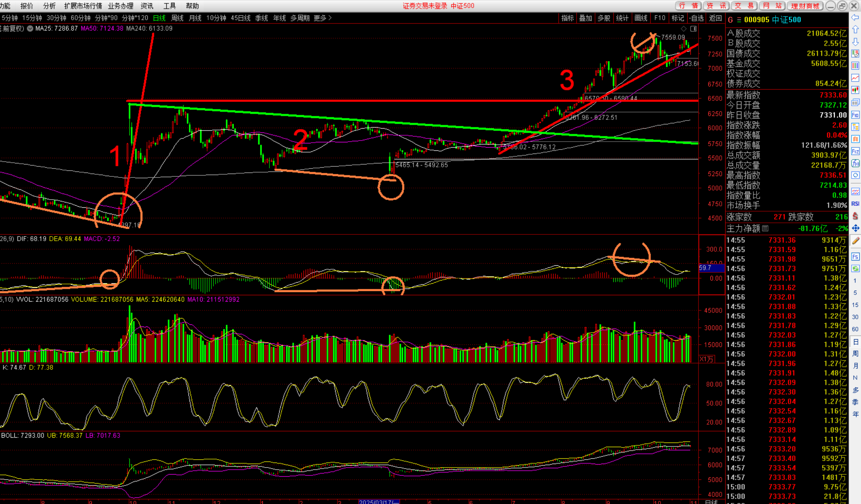The image size is (861, 504).
Task: Open the 多周期 multi-period dropdown
Action: [x=300, y=18]
